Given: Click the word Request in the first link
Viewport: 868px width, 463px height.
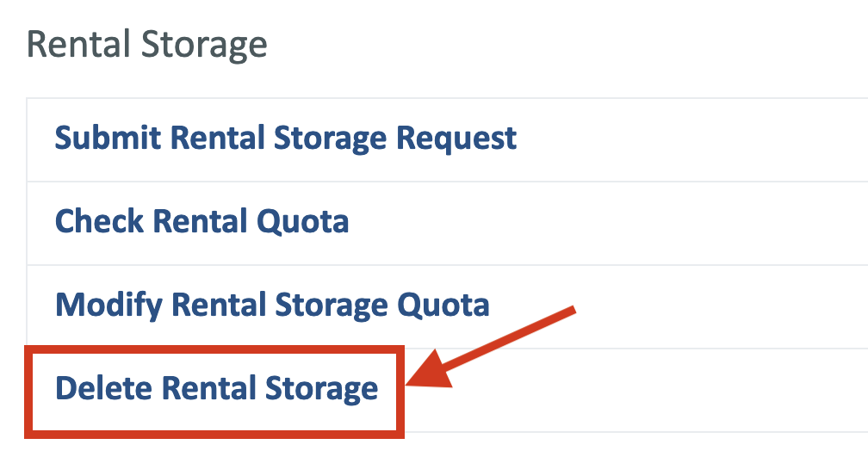Looking at the screenshot, I should coord(456,139).
